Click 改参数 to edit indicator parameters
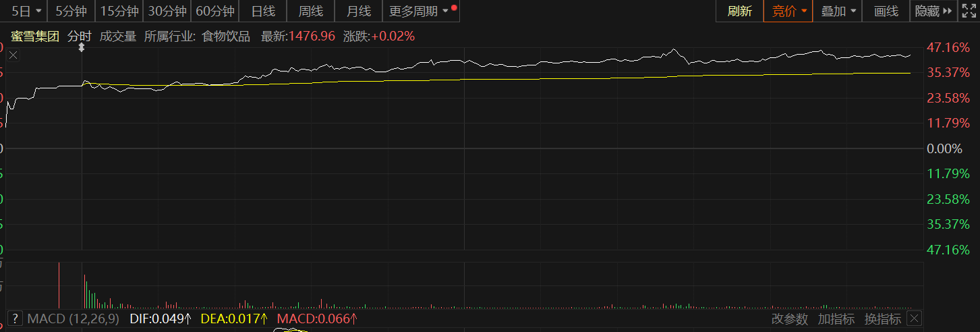Viewport: 980px width, 332px height. pos(789,319)
